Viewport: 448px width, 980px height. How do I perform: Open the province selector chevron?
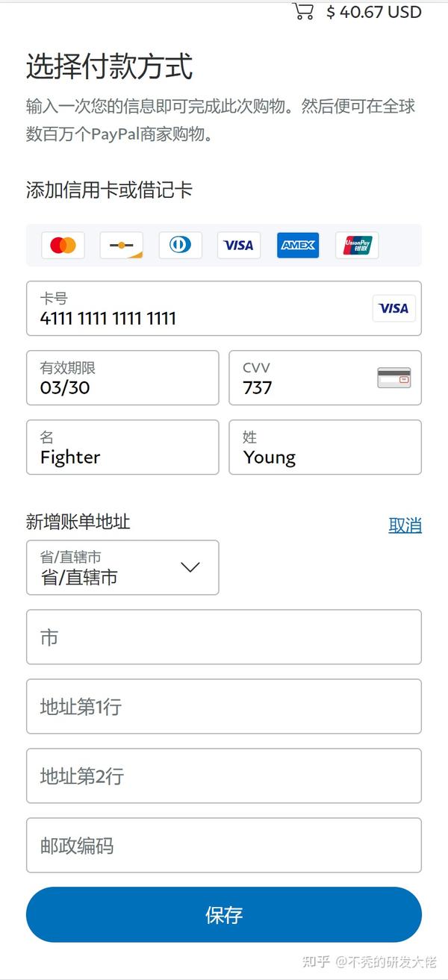point(190,567)
